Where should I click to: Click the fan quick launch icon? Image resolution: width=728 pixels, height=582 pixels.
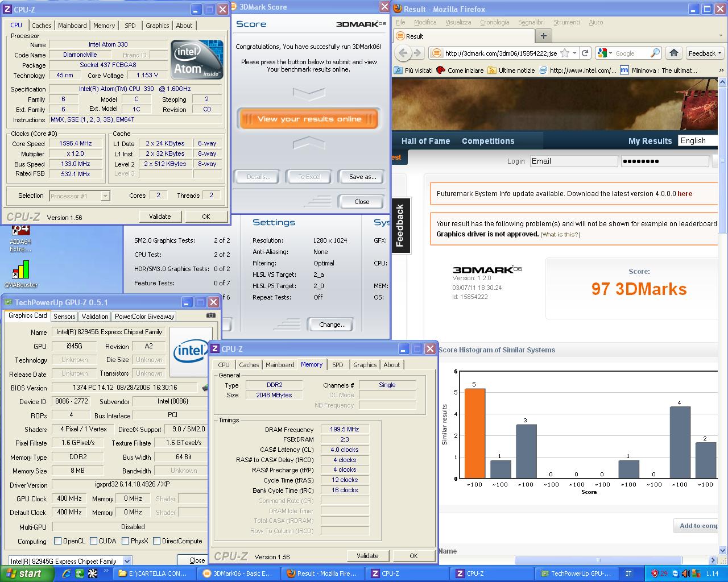coord(92,573)
